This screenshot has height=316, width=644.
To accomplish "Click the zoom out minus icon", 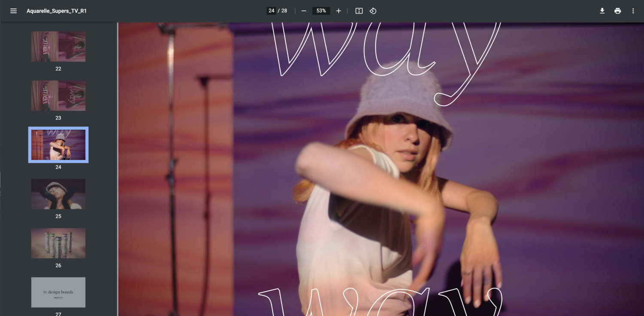I will point(304,11).
